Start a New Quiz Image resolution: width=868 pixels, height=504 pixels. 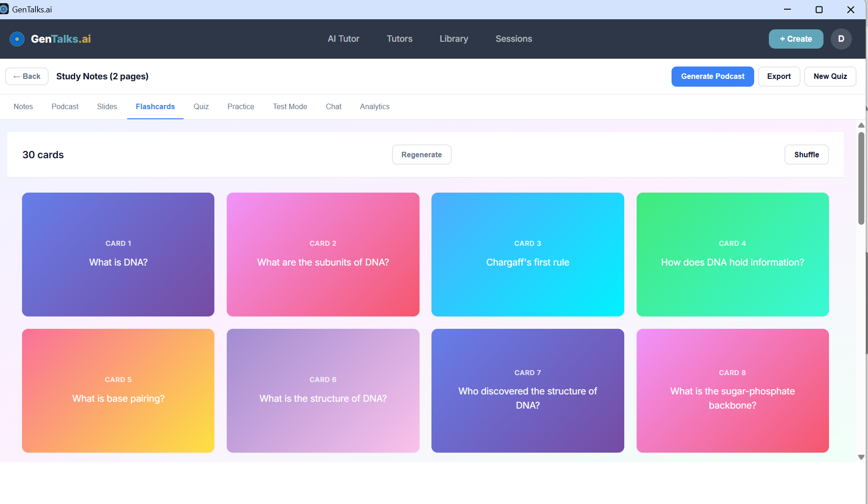coord(830,77)
